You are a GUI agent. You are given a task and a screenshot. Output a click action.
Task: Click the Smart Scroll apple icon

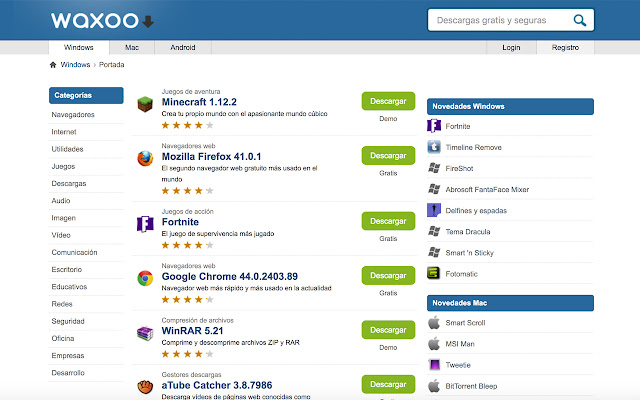point(434,322)
